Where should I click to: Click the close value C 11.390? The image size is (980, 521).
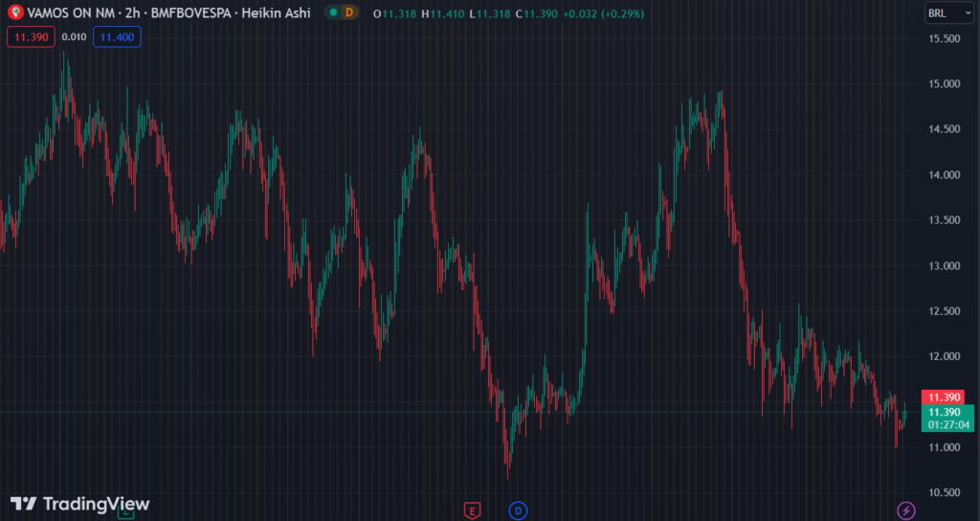coord(537,13)
